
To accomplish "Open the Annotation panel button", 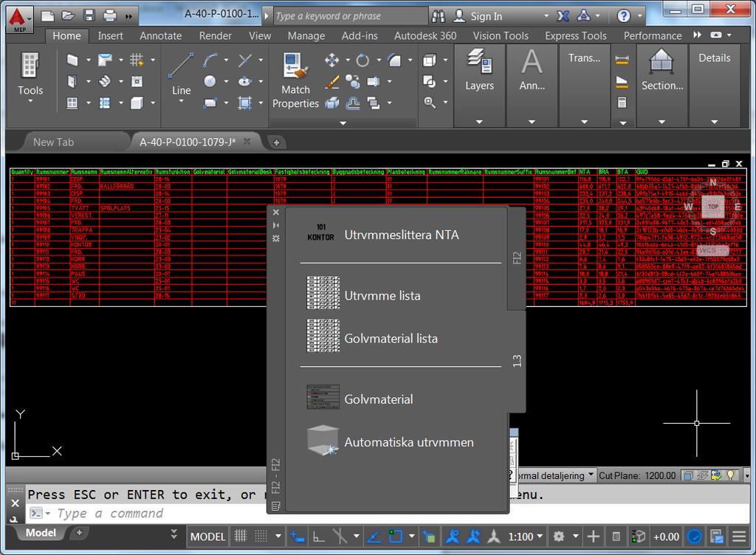I will click(x=532, y=70).
